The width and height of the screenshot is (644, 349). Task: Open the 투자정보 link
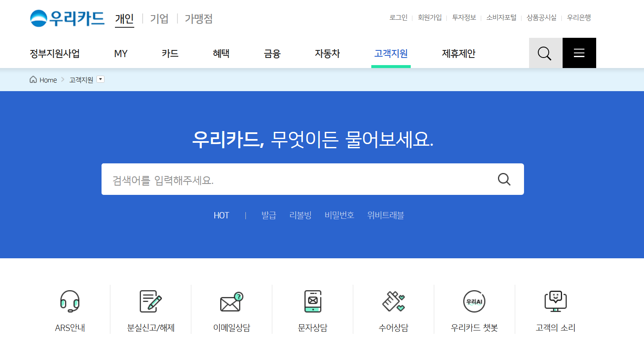pyautogui.click(x=464, y=17)
